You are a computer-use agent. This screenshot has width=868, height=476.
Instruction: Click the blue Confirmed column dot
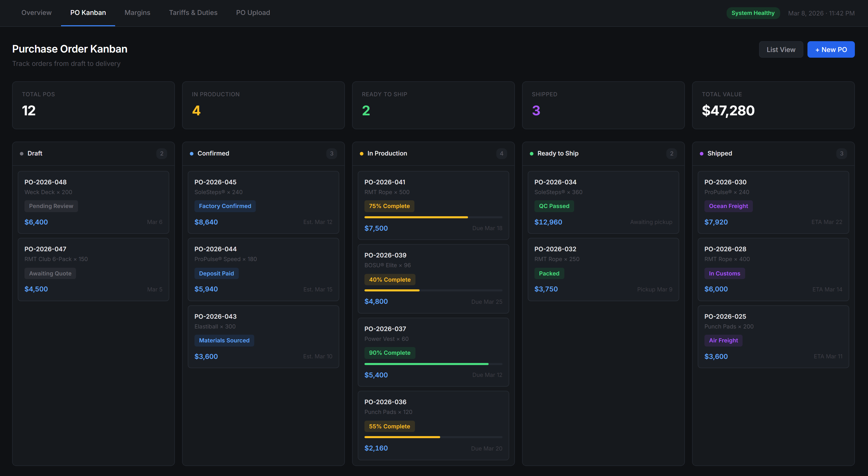pyautogui.click(x=191, y=154)
